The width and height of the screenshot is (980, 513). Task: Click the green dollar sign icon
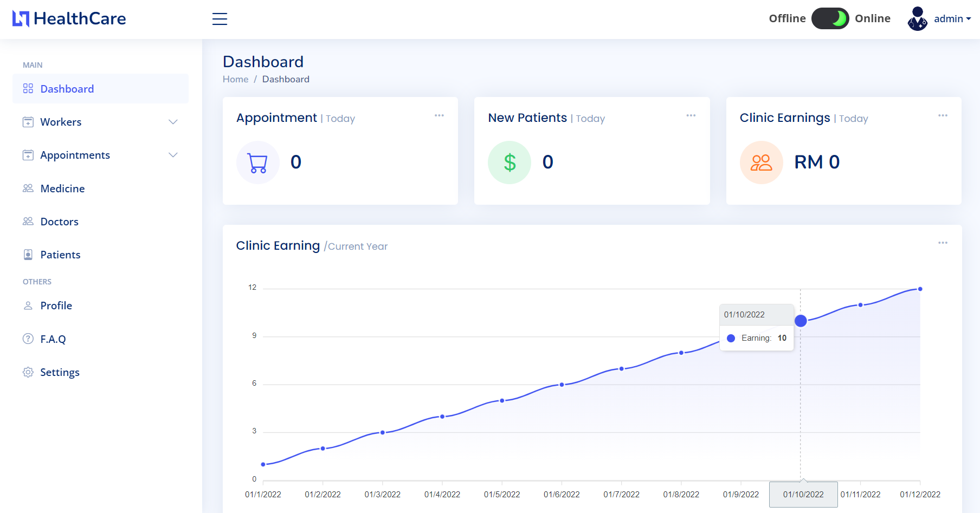510,163
